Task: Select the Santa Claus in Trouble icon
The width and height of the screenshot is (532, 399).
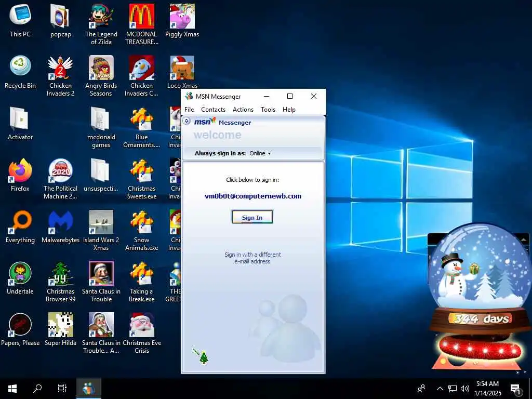Action: click(101, 282)
